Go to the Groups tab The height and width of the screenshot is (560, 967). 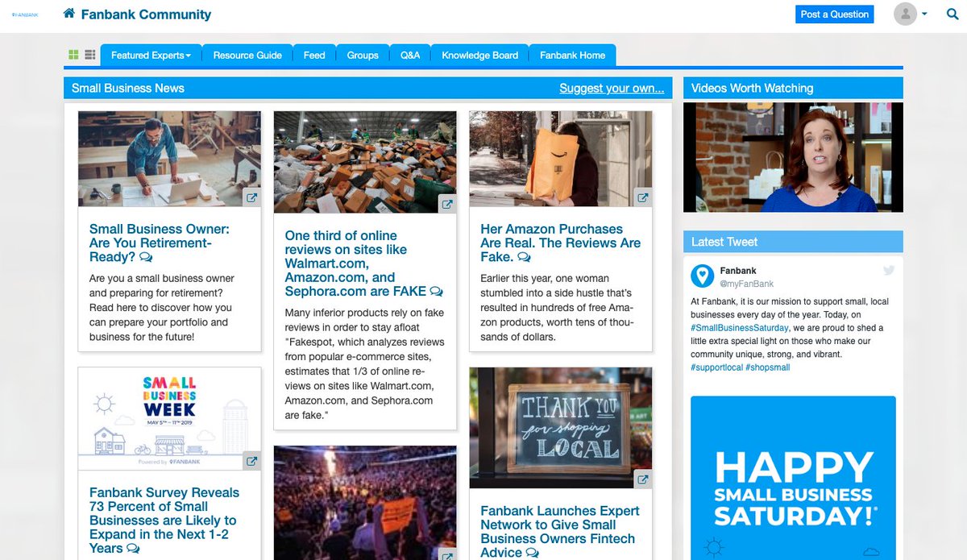point(363,56)
